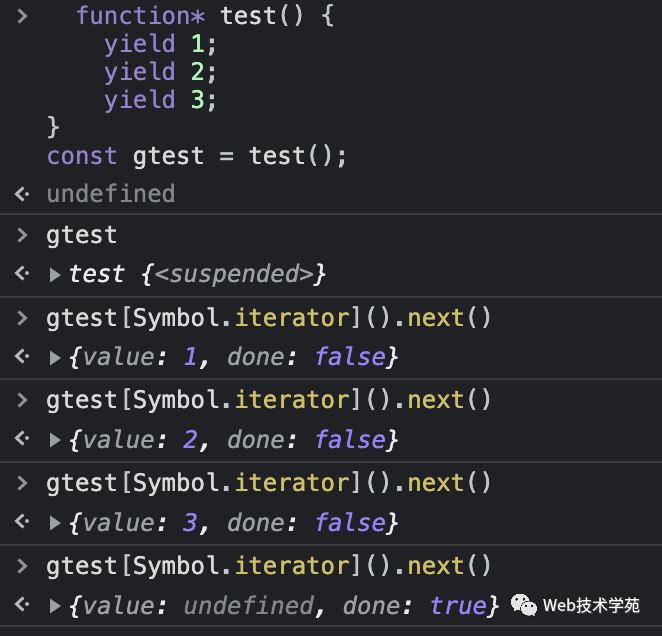Click the input chevron beside function* test()
Screen dimensions: 662x636
click(22, 16)
